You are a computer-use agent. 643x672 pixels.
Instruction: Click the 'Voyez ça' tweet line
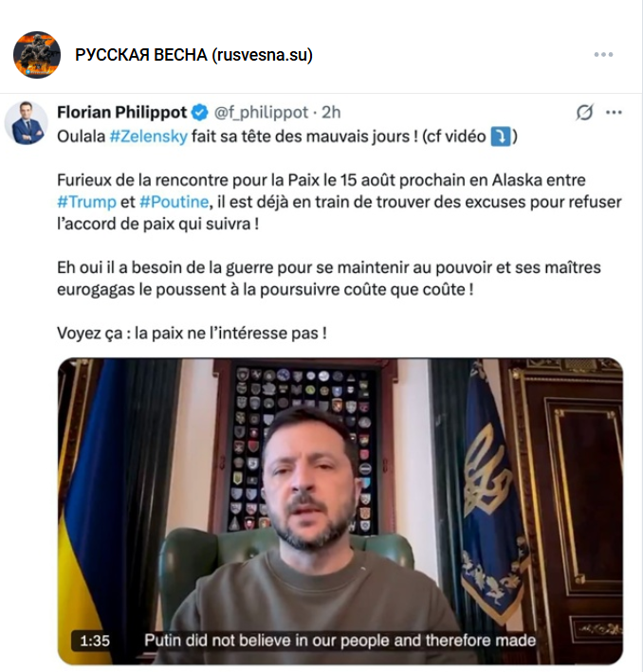click(192, 333)
